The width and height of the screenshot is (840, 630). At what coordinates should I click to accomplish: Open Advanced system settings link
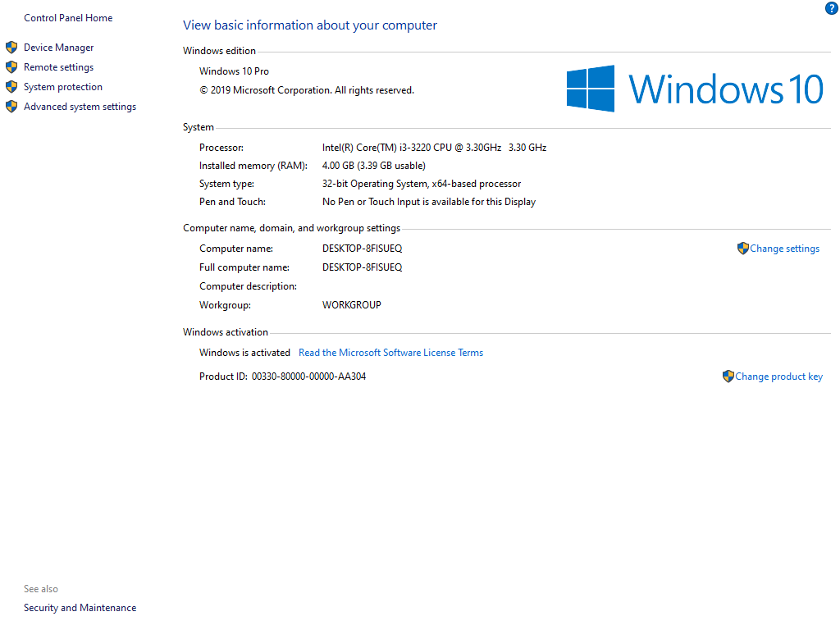click(x=80, y=107)
